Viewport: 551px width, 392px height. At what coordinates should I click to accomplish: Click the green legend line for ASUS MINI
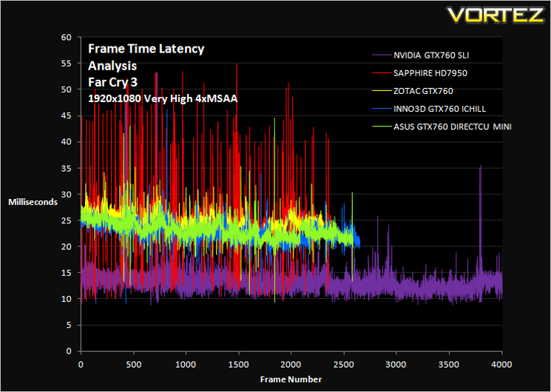click(382, 126)
